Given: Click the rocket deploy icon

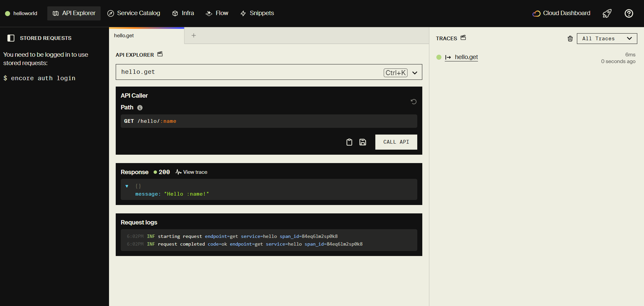Looking at the screenshot, I should point(607,13).
